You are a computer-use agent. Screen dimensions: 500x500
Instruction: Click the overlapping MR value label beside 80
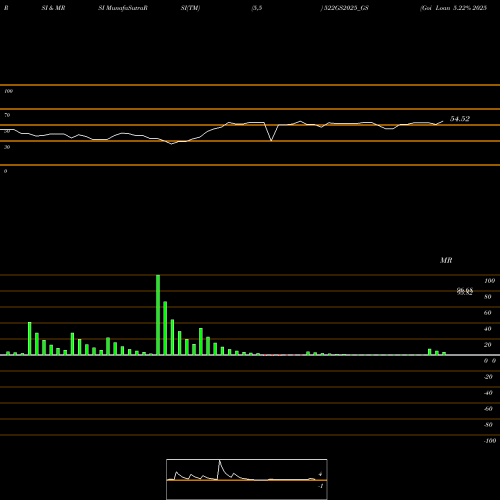coord(465,292)
